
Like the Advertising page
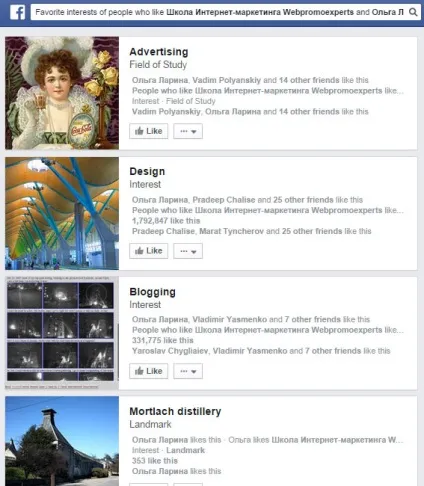[149, 131]
